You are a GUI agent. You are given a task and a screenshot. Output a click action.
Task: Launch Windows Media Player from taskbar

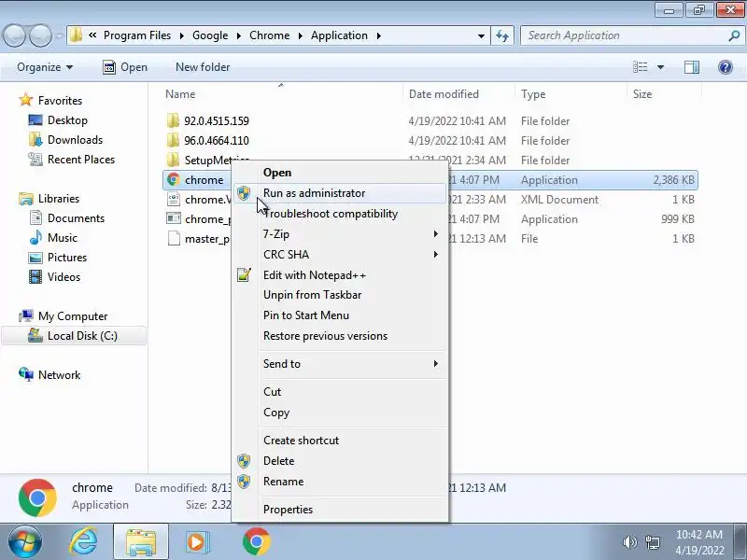(196, 541)
